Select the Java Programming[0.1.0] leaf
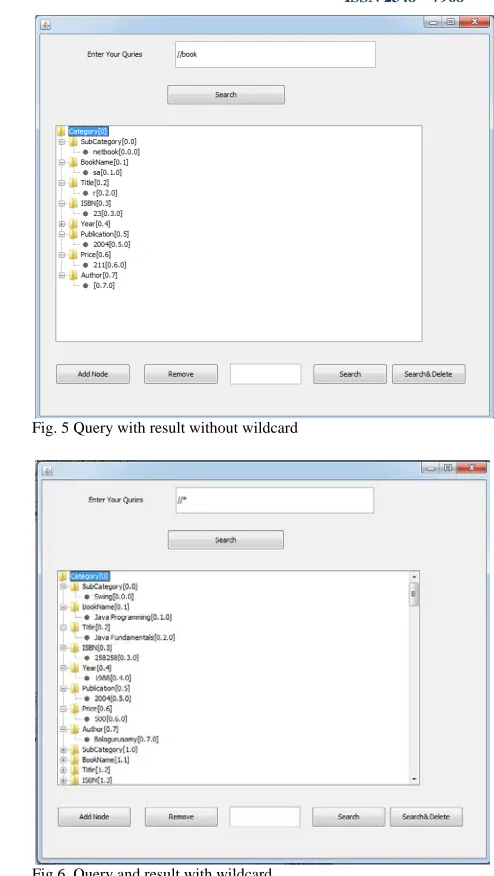 point(133,617)
